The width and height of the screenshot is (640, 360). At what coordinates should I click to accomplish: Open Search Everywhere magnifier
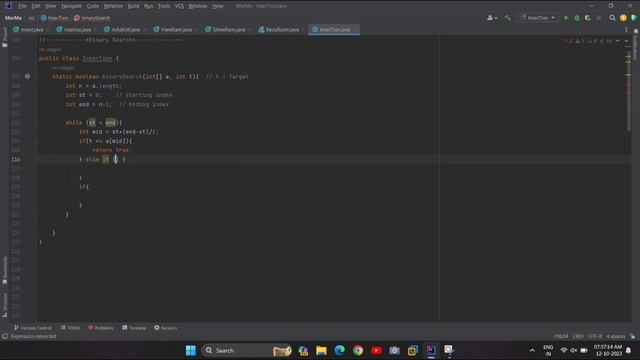point(612,18)
